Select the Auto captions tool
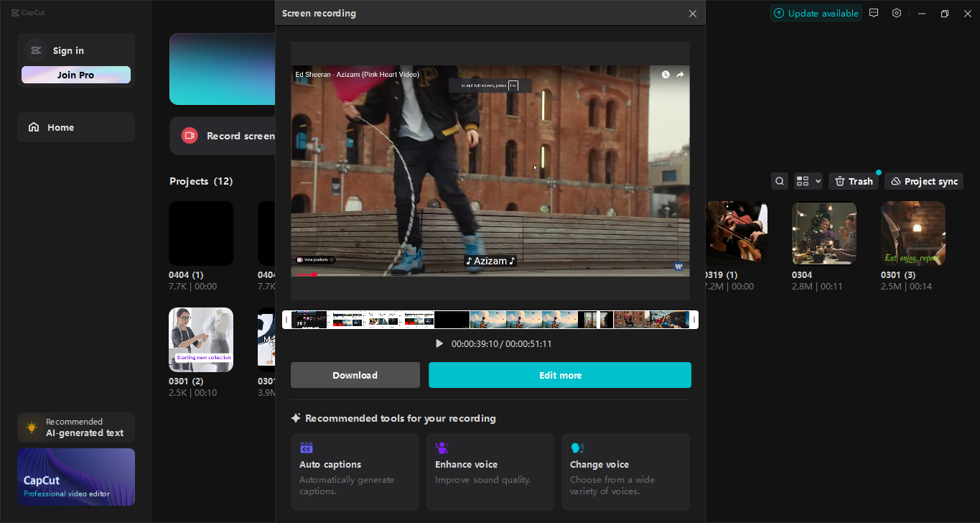This screenshot has height=523, width=980. point(354,472)
